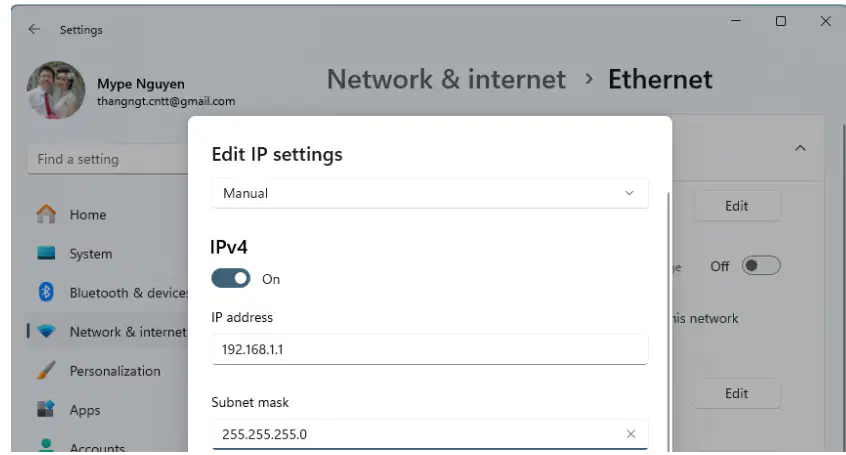Click the Bluetooth & devices icon
The height and width of the screenshot is (455, 846).
(46, 292)
